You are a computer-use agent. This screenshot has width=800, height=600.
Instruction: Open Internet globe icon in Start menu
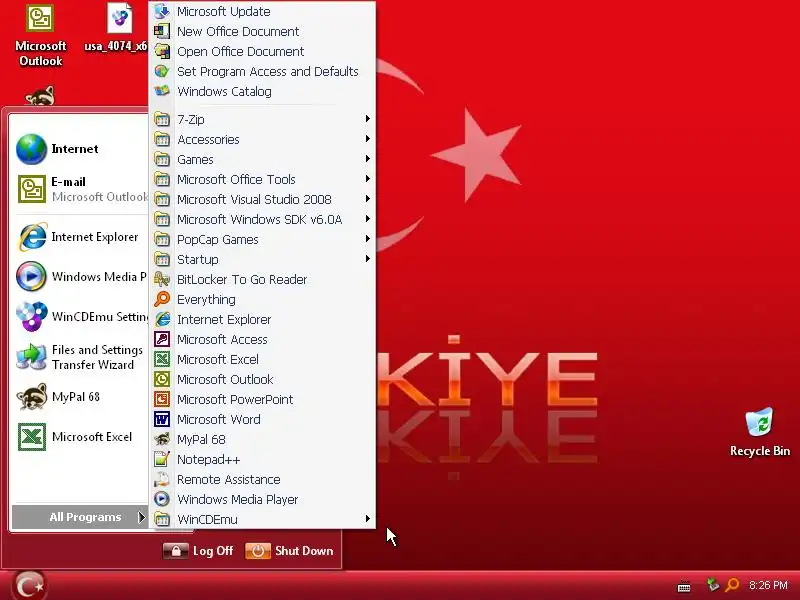pos(31,149)
